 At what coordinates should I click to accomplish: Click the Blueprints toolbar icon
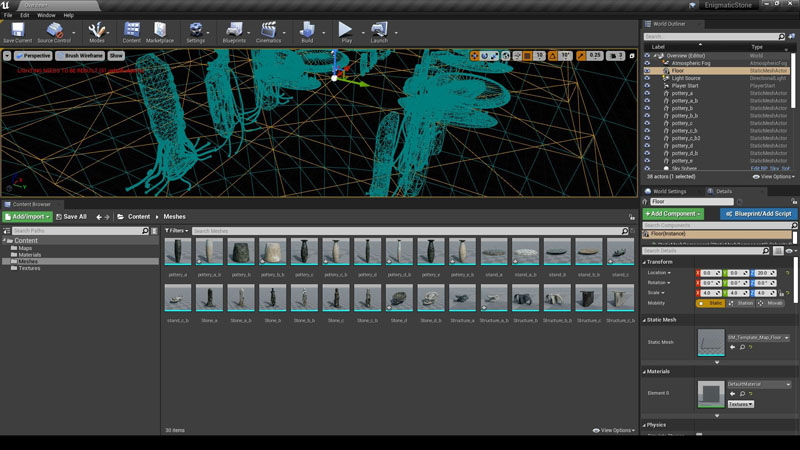pos(233,31)
